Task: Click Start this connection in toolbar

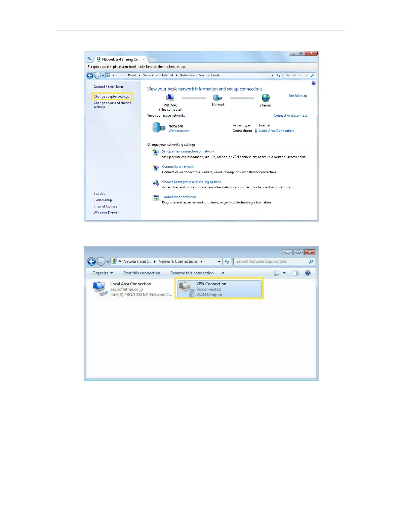Action: [x=142, y=273]
